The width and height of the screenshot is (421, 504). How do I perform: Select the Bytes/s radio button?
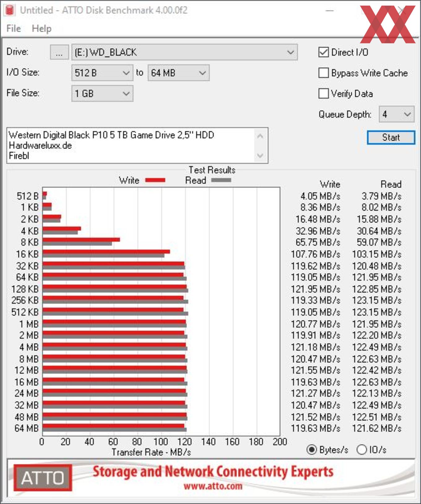311,449
